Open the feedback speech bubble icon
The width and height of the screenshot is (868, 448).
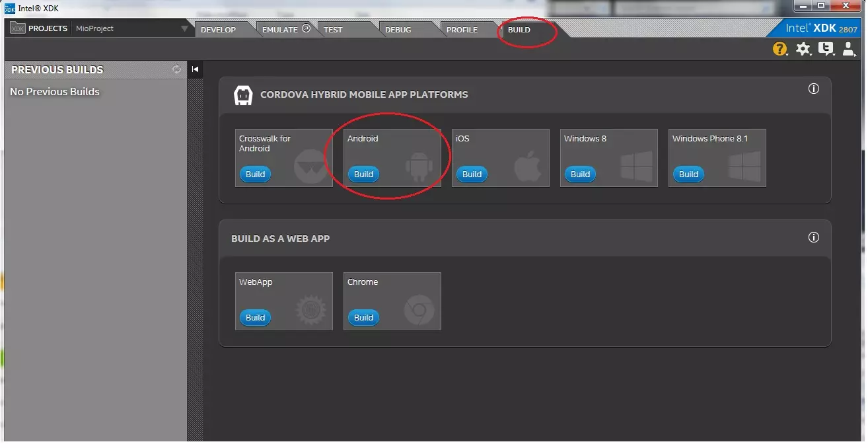click(826, 49)
